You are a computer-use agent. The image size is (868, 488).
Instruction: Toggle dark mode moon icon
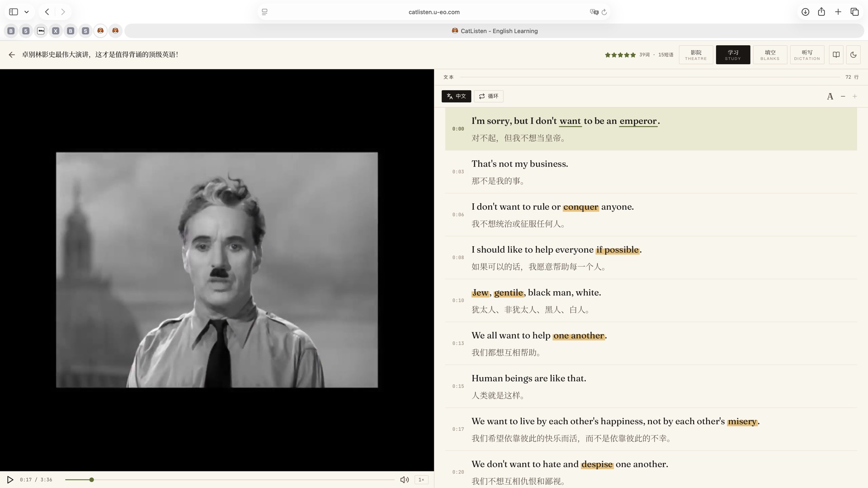click(854, 55)
